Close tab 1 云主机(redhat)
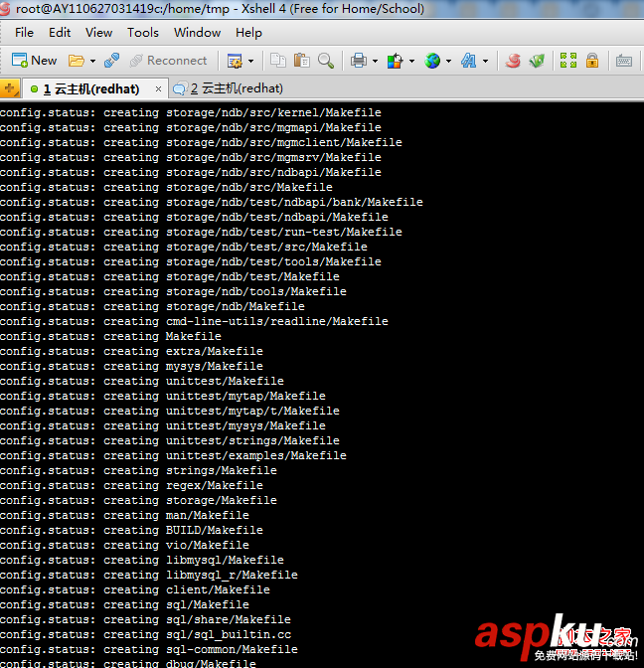 point(158,89)
